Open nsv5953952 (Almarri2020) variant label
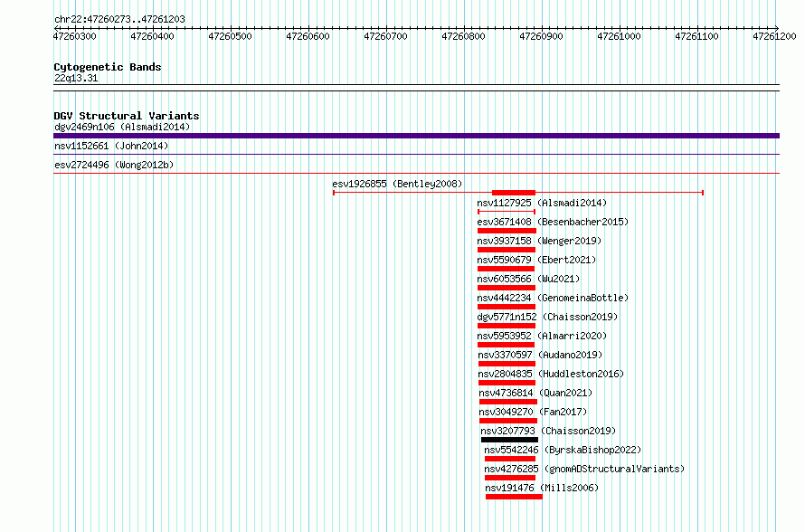This screenshot has height=532, width=805. point(542,336)
